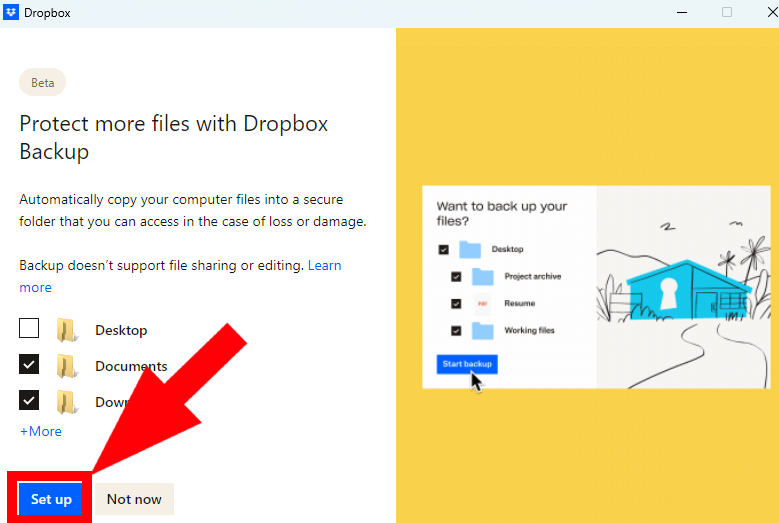779x523 pixels.
Task: Click the Set up button
Action: point(50,499)
